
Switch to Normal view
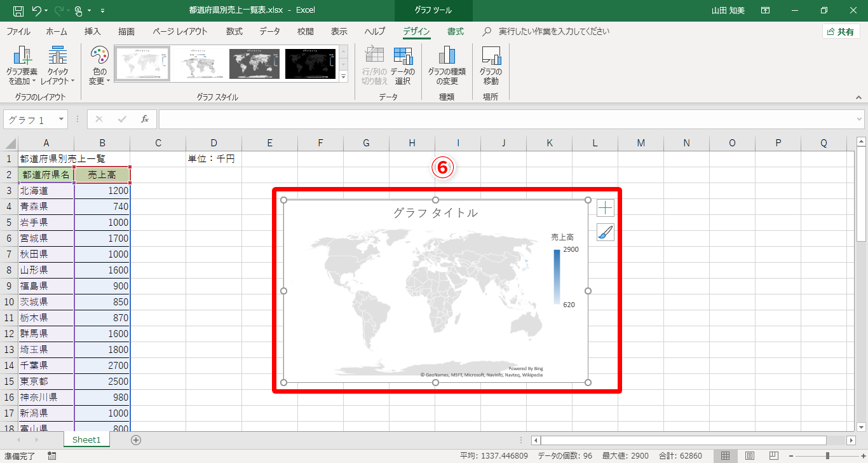click(x=724, y=456)
